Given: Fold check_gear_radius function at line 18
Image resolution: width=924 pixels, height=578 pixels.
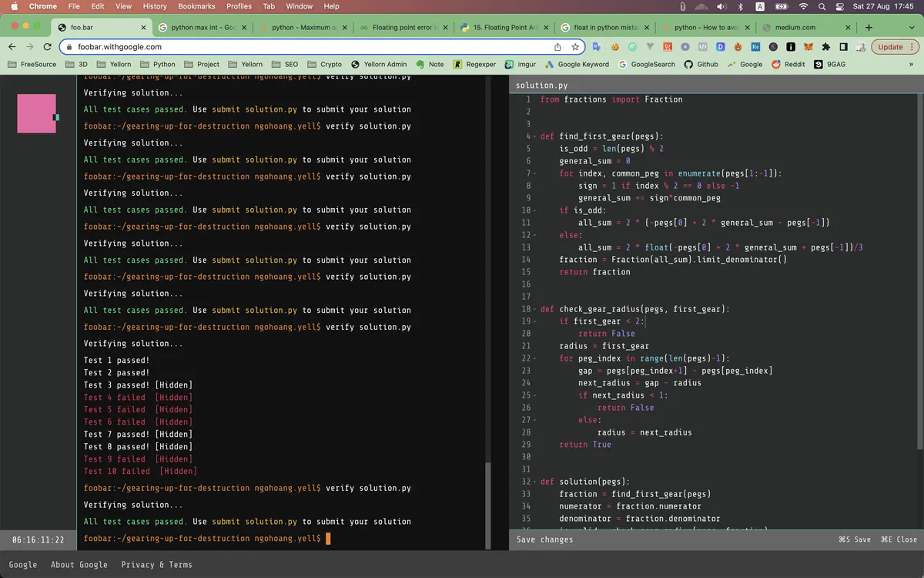Looking at the screenshot, I should coord(534,309).
